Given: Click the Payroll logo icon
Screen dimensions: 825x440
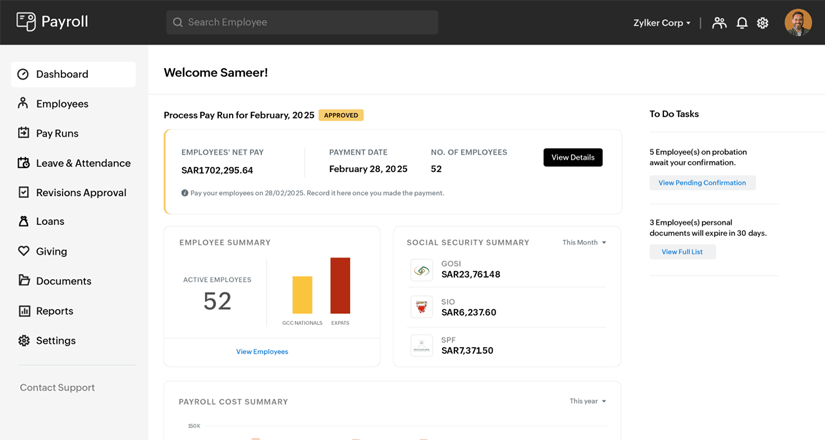Looking at the screenshot, I should [26, 22].
